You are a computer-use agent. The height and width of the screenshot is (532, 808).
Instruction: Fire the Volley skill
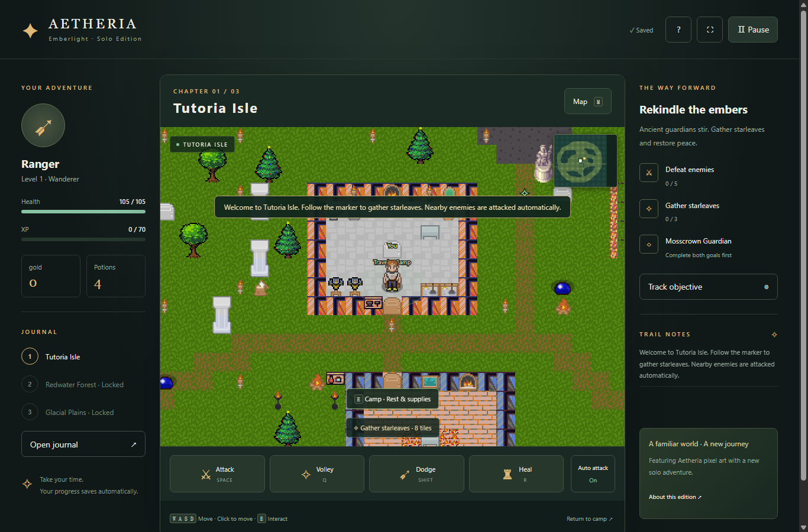(317, 473)
